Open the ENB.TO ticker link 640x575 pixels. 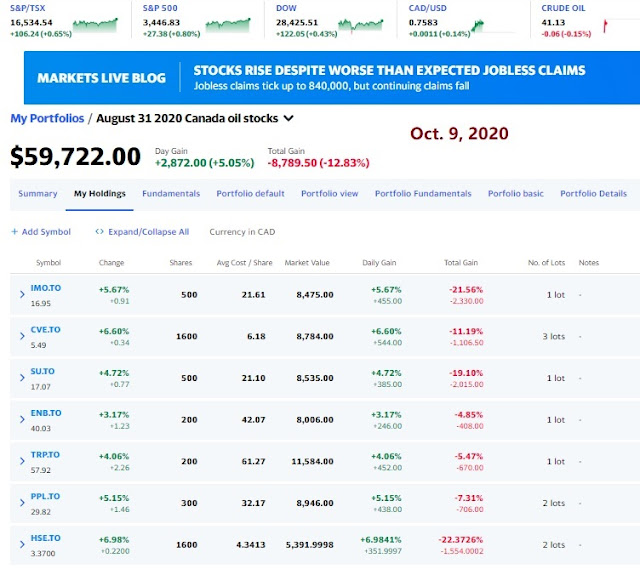pos(46,413)
